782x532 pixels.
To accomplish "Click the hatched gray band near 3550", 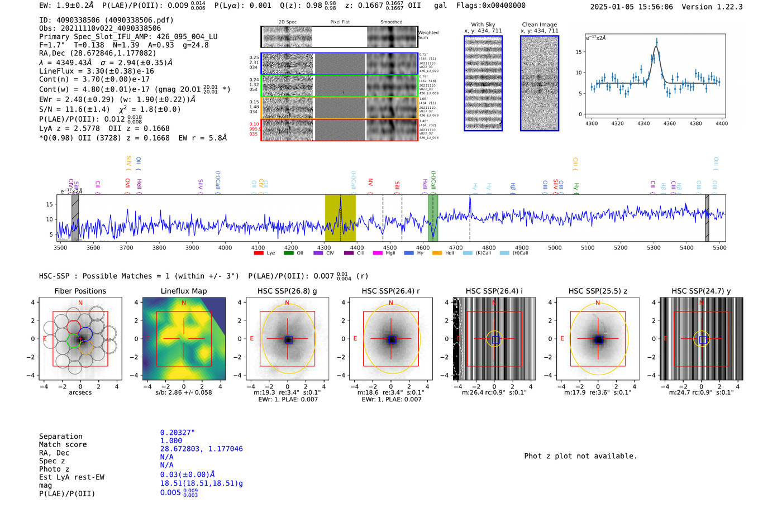I will pos(75,218).
